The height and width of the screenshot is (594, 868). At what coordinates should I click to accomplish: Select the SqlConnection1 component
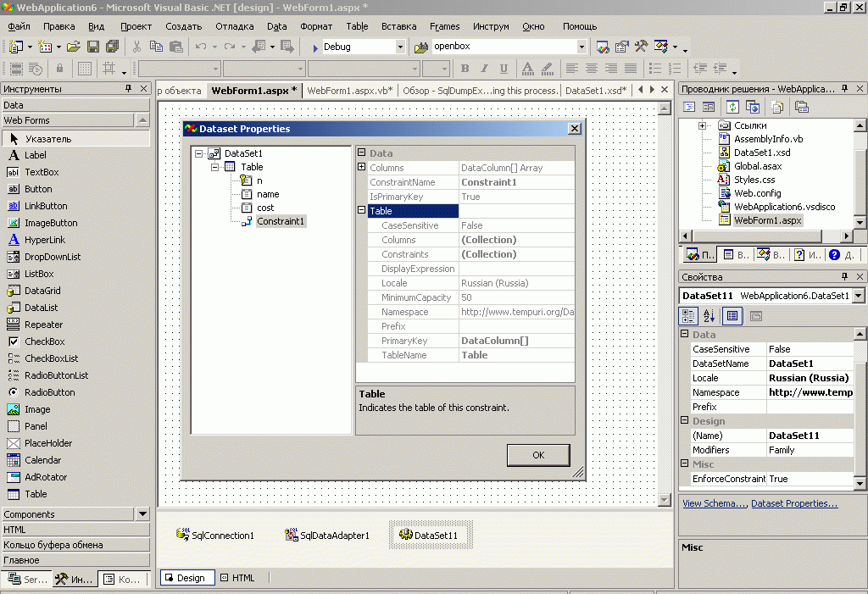tap(214, 535)
